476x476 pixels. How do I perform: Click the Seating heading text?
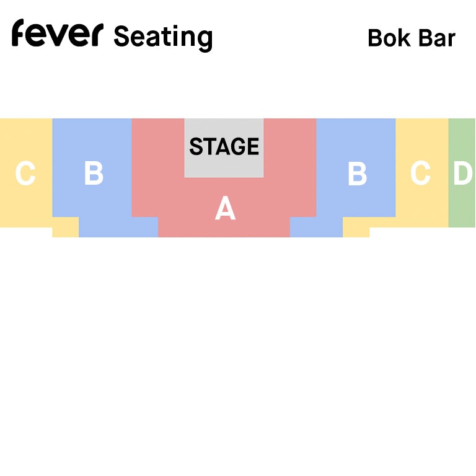[x=163, y=37]
